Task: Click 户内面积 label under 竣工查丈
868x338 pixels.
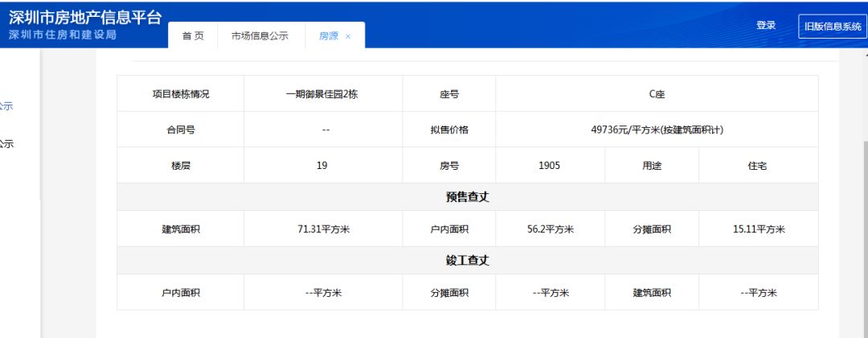Action: coord(181,293)
